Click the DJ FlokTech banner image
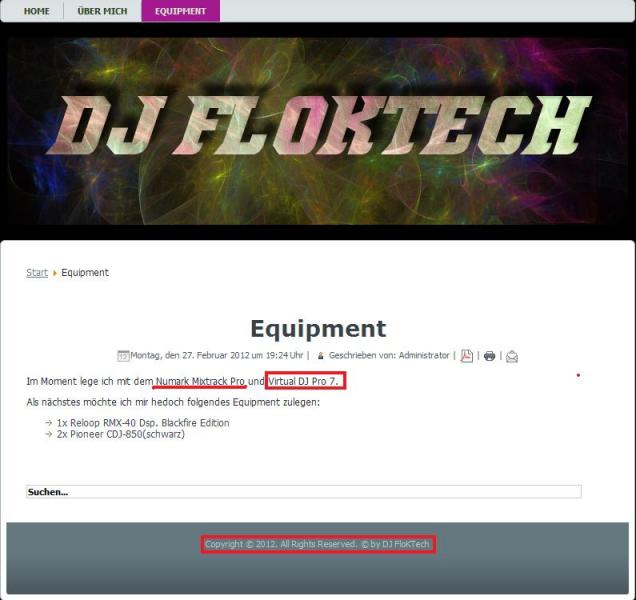 tap(318, 131)
